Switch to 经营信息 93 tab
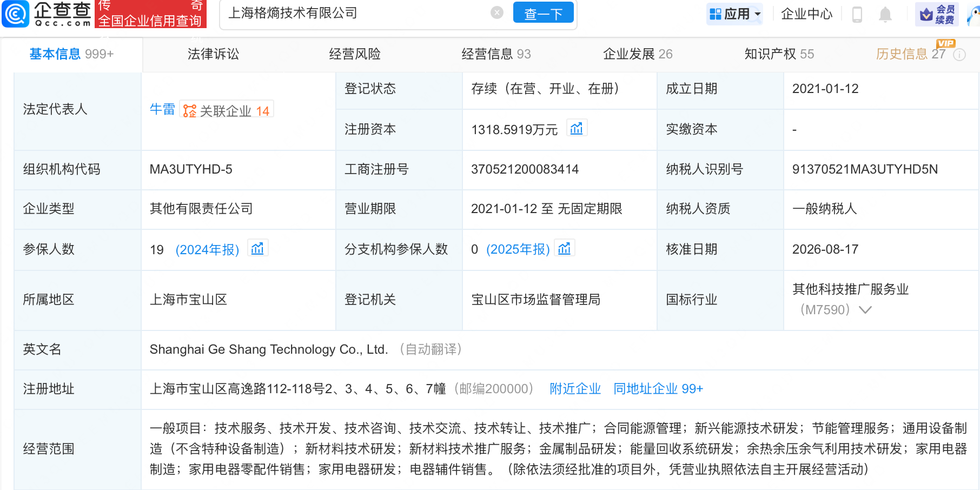This screenshot has width=980, height=490. tap(496, 54)
